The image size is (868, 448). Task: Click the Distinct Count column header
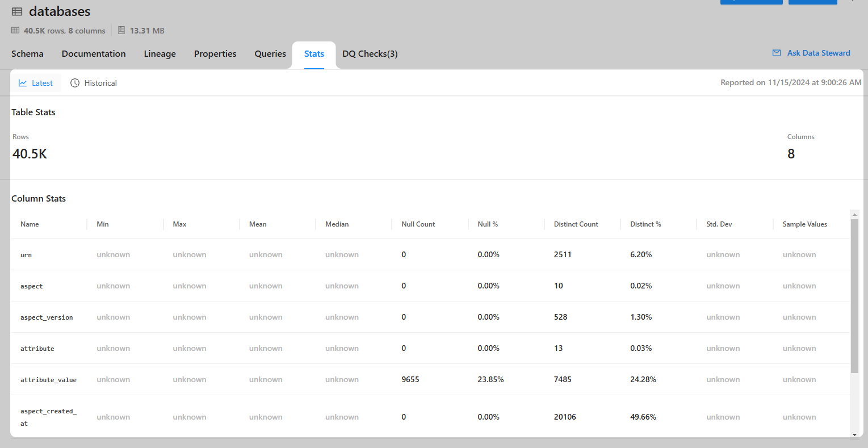tap(576, 224)
